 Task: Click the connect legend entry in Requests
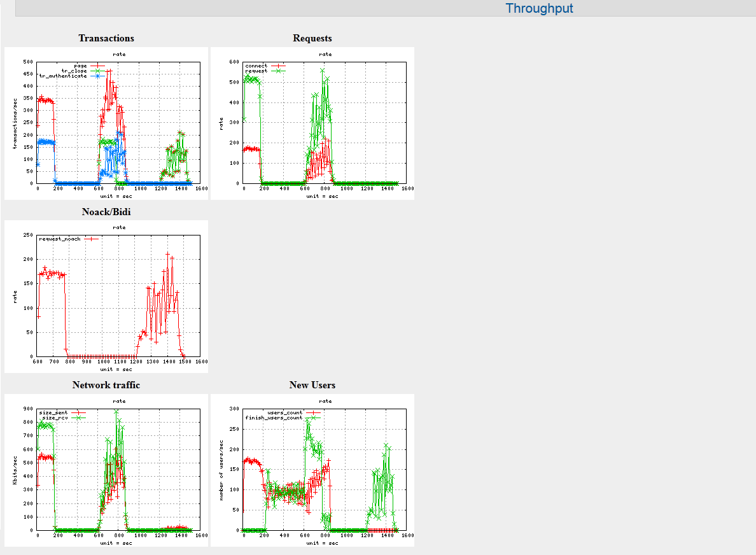(256, 66)
